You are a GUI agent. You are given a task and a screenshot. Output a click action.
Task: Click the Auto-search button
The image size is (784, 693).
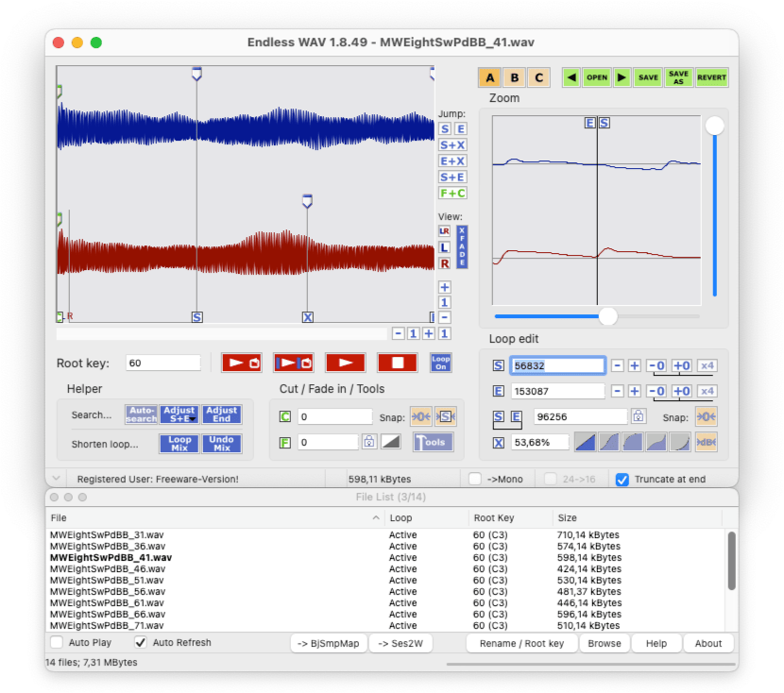click(x=142, y=414)
